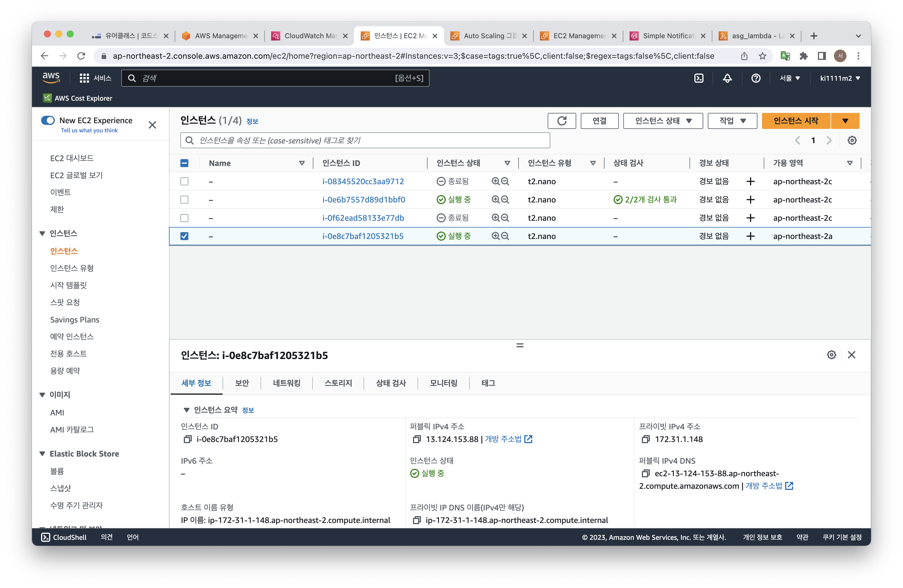
Task: Switch to the 네트워킹 tab
Action: click(x=287, y=383)
